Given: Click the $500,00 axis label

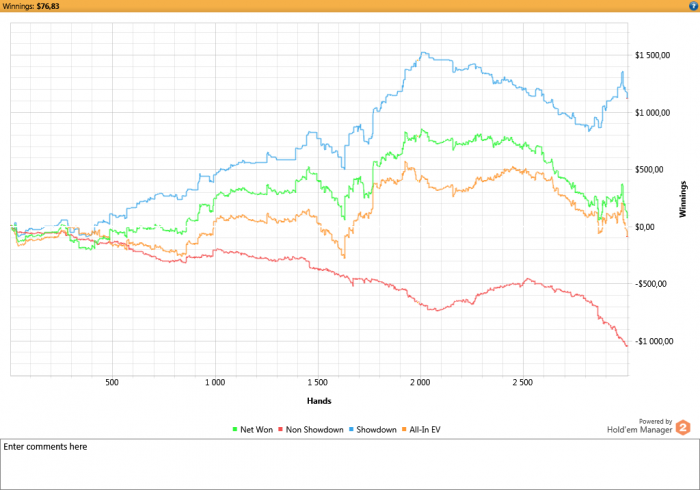Looking at the screenshot, I should point(649,170).
